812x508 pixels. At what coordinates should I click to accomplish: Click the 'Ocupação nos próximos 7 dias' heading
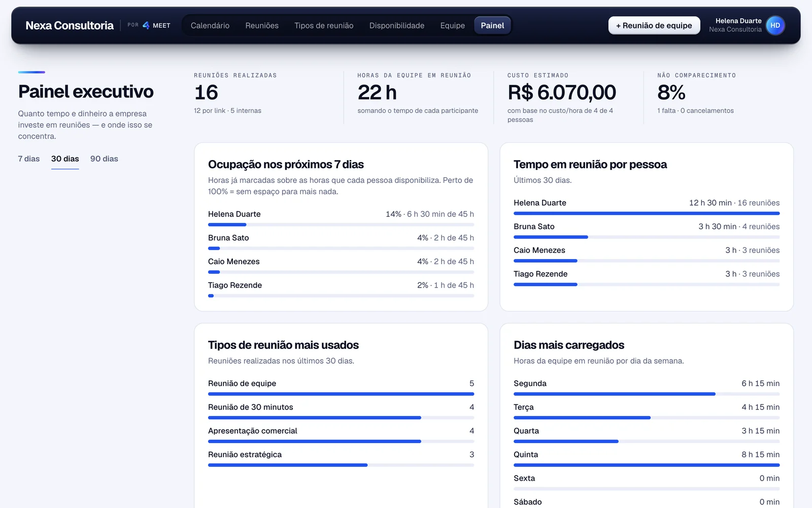[x=286, y=165]
